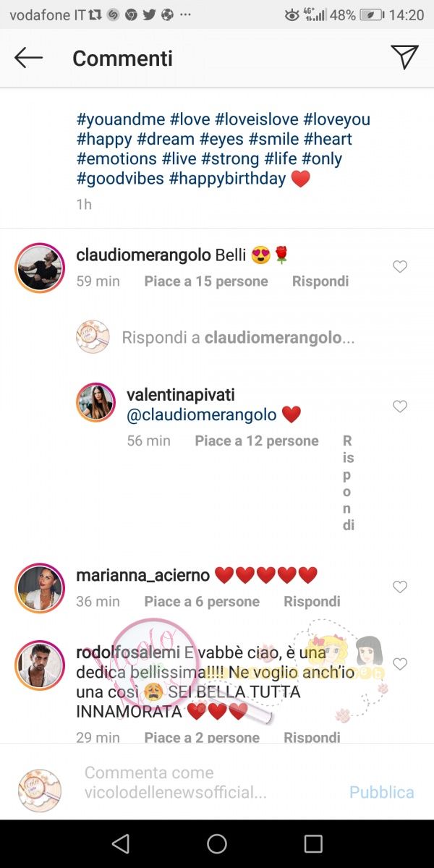Open the #youandme hashtag link
The image size is (434, 868).
pyautogui.click(x=121, y=119)
